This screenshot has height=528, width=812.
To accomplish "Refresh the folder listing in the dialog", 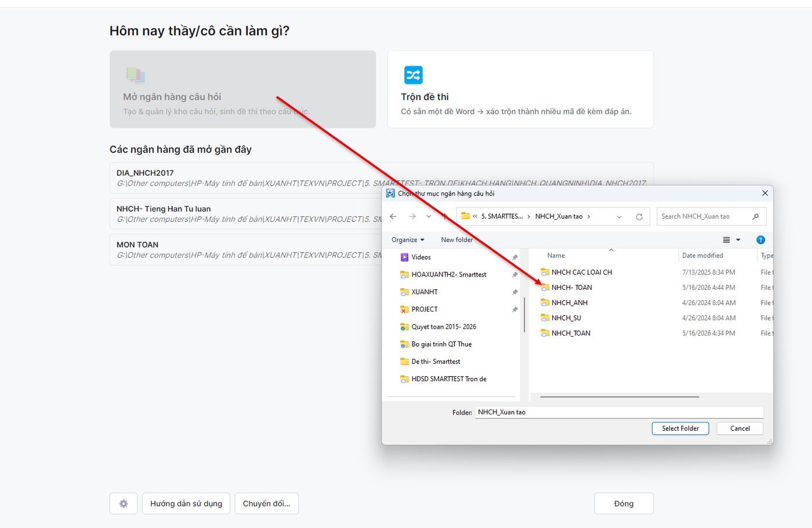I will 639,217.
